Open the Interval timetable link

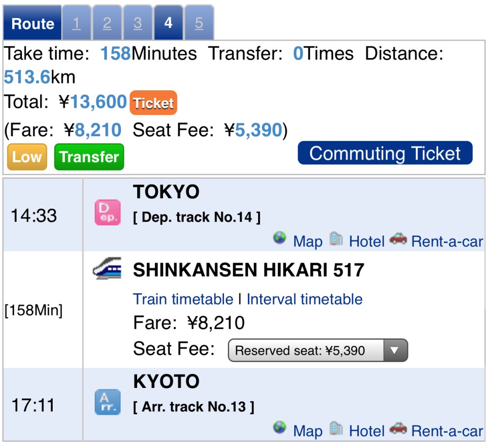pos(305,299)
